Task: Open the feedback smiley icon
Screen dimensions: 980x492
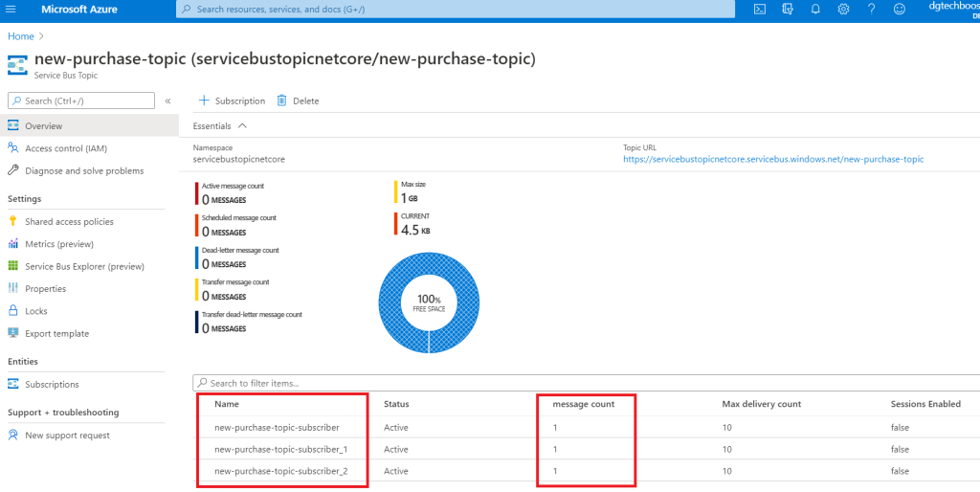Action: point(899,9)
